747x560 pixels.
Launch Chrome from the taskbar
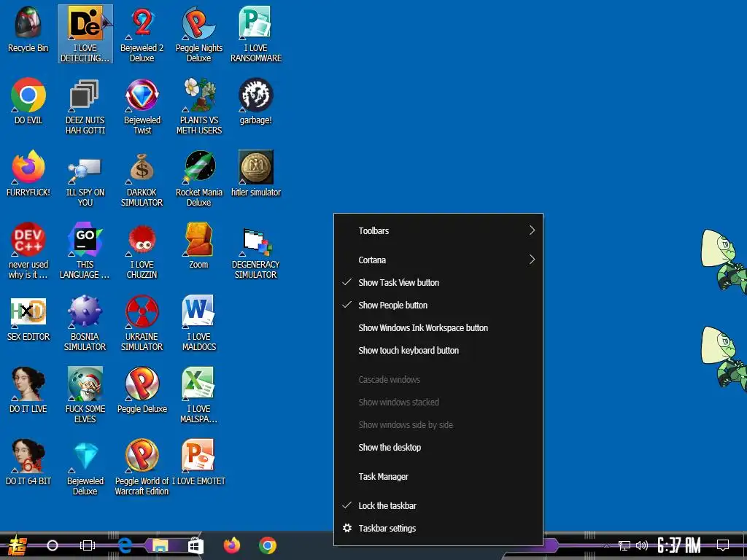(268, 545)
